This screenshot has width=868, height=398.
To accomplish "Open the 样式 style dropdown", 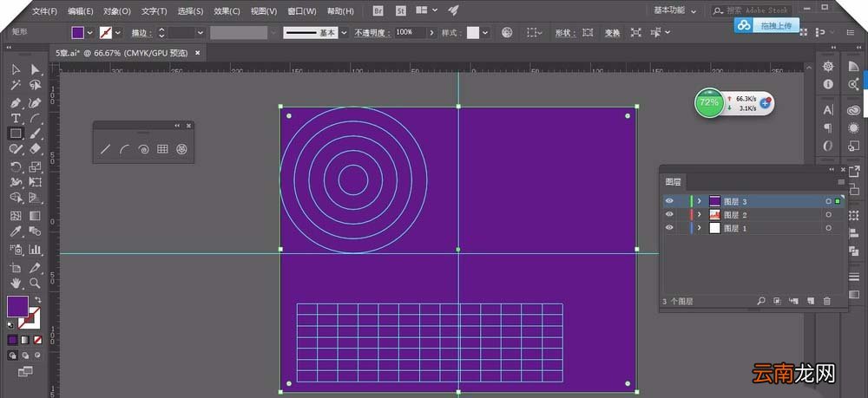I will [485, 33].
